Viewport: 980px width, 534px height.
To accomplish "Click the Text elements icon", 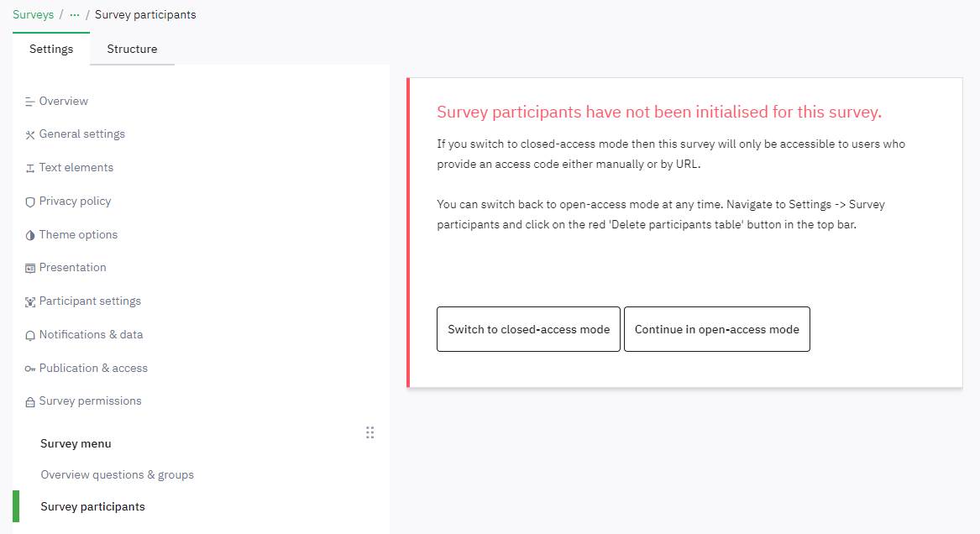I will (x=30, y=168).
